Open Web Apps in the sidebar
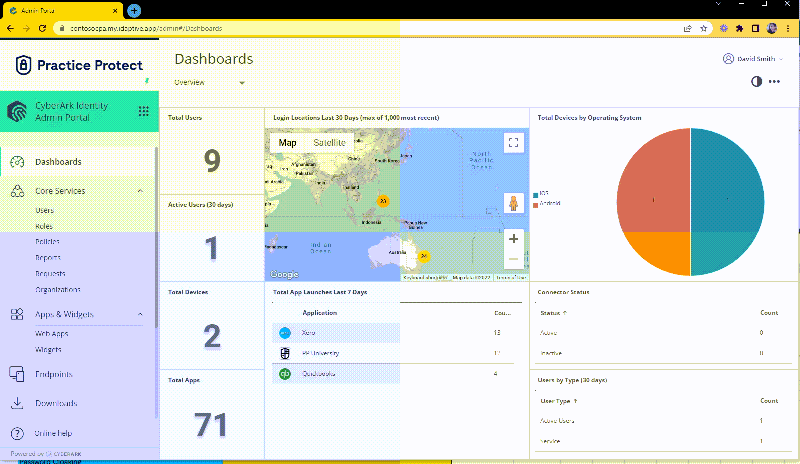The height and width of the screenshot is (464, 800). coord(52,334)
